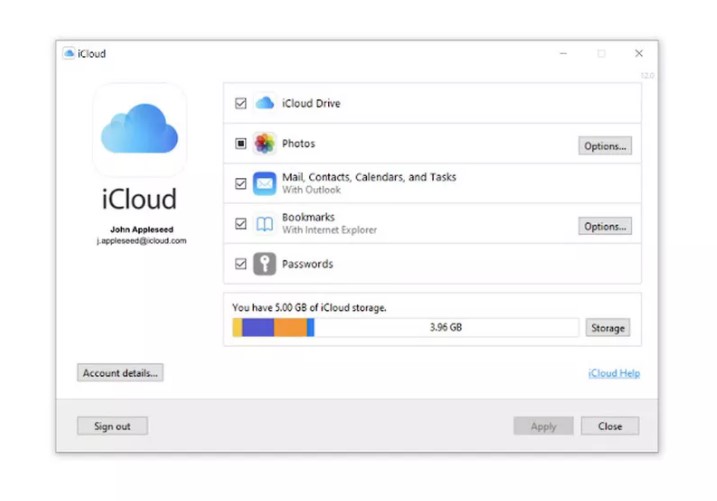Image resolution: width=717 pixels, height=501 pixels.
Task: Open the Storage management button
Action: coord(608,328)
